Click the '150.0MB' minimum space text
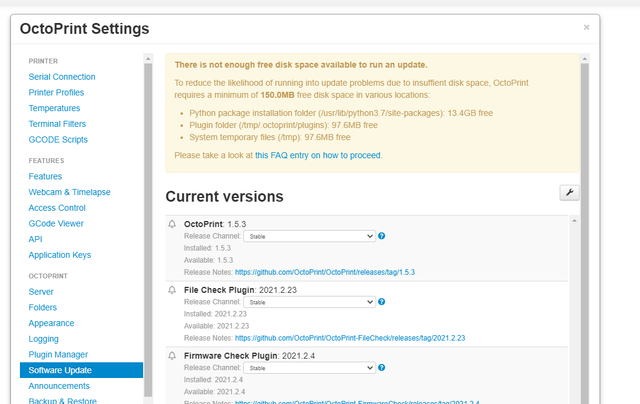The image size is (640, 404). coord(277,95)
